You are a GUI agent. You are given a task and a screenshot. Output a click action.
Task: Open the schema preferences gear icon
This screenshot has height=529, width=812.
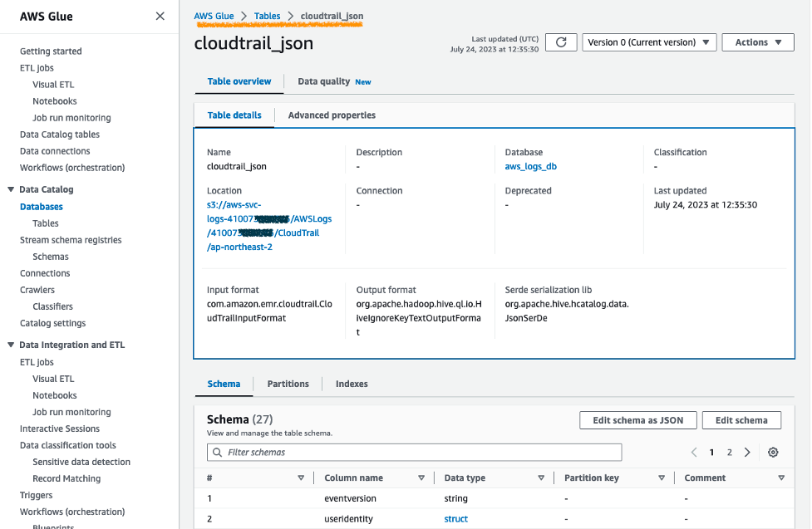[x=773, y=453]
